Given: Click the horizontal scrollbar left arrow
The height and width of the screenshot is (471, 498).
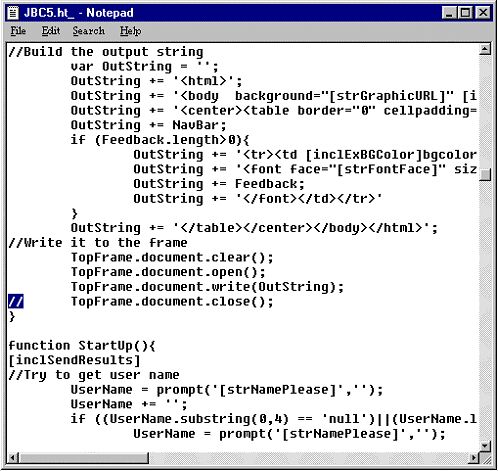Looking at the screenshot, I should point(13,458).
